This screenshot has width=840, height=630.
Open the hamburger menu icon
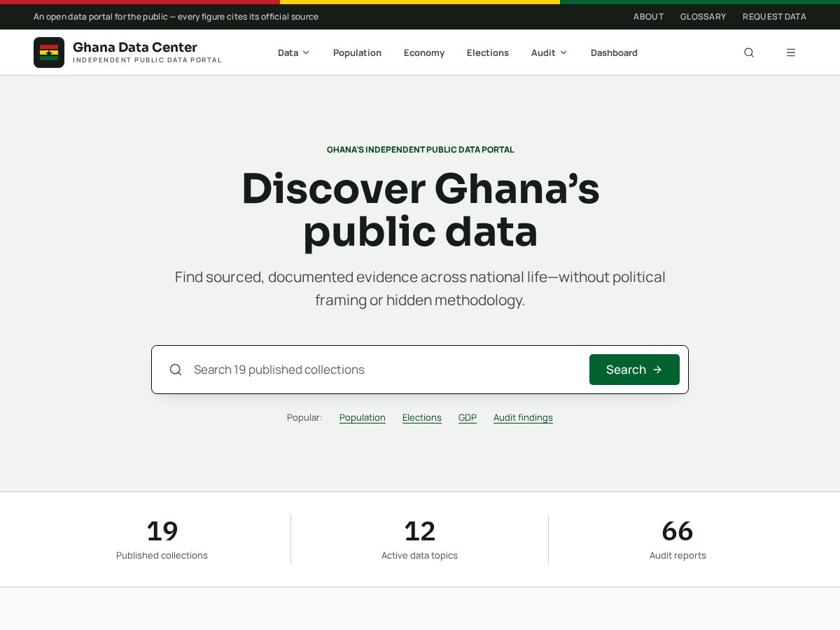pyautogui.click(x=791, y=52)
